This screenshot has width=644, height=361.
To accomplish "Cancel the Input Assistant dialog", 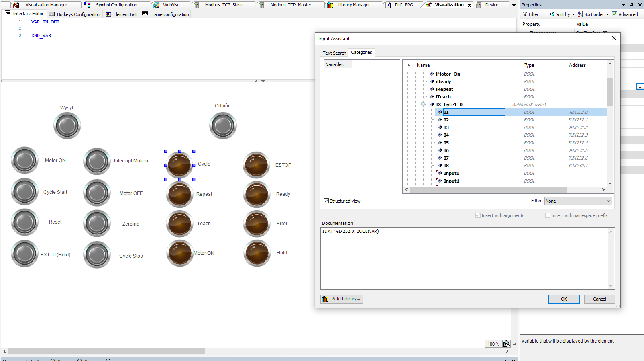I will (599, 299).
